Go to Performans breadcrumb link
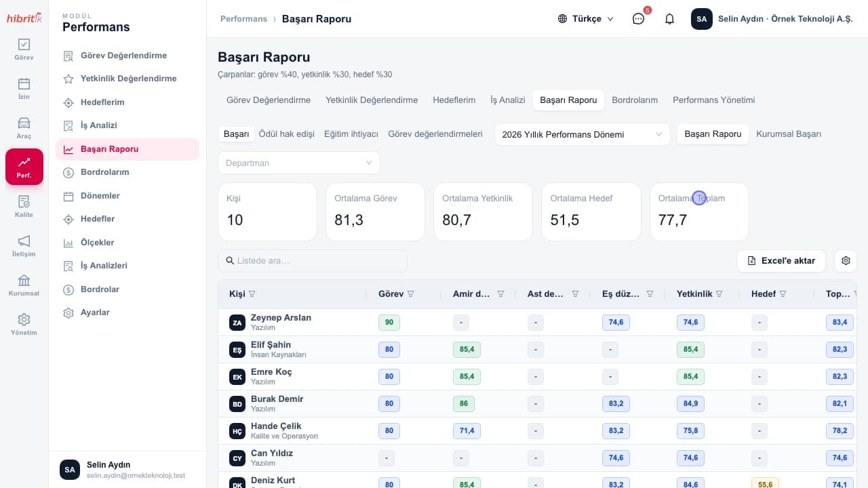 (243, 19)
